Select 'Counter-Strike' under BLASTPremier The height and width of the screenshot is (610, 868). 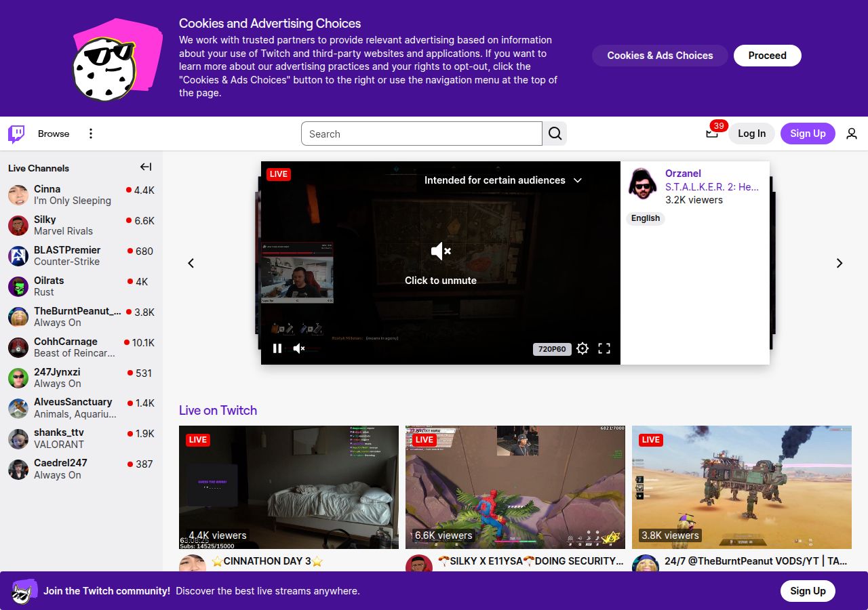point(66,262)
